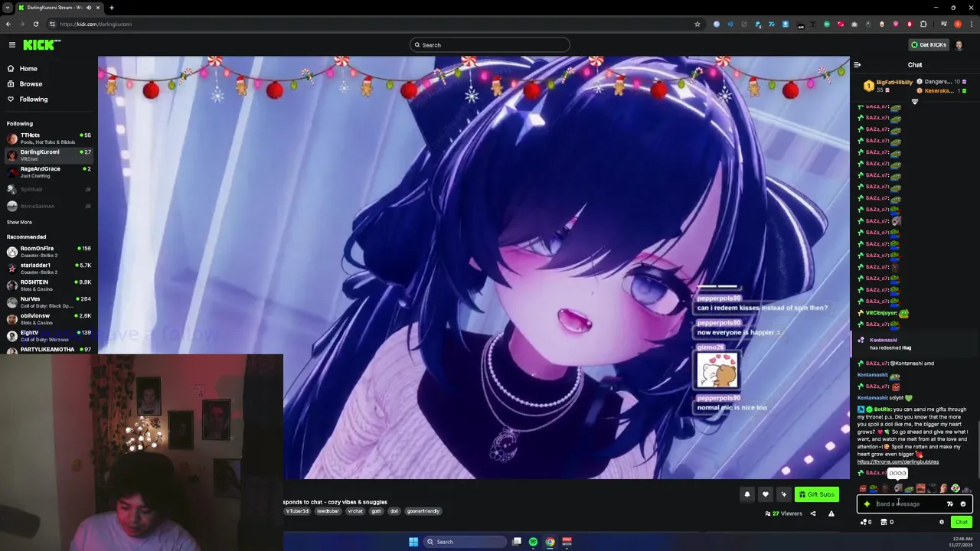
Task: Open EightV recommended channel
Action: (x=49, y=336)
